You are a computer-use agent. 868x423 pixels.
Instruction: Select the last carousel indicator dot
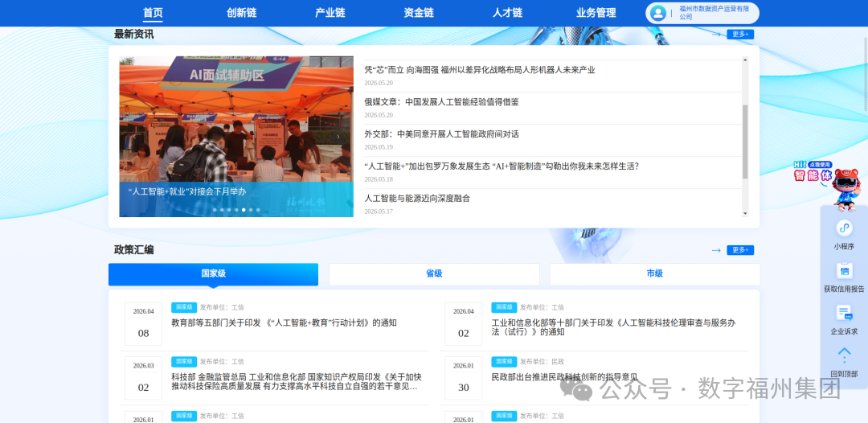point(258,210)
